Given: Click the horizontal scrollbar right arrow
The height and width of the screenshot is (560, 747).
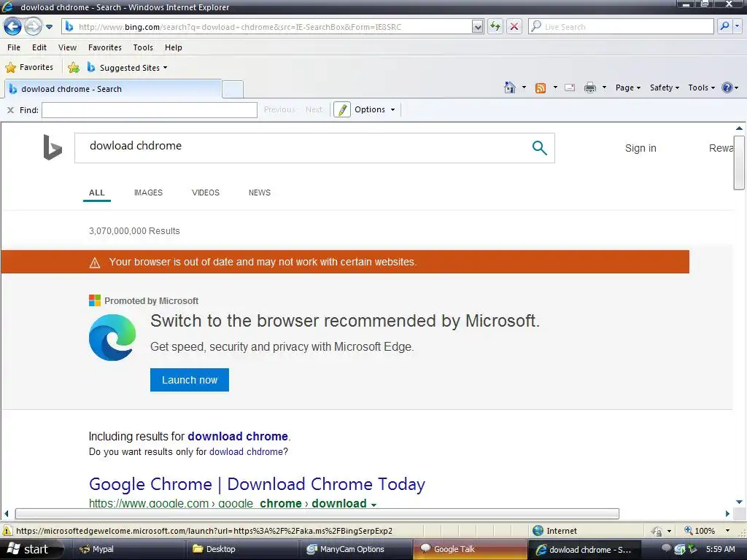Looking at the screenshot, I should pos(727,514).
